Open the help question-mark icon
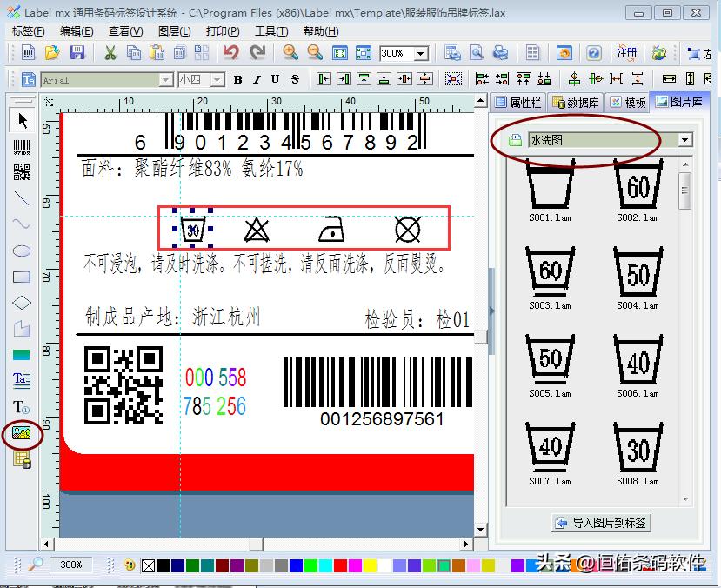Viewport: 721px width, 588px height. coord(594,53)
